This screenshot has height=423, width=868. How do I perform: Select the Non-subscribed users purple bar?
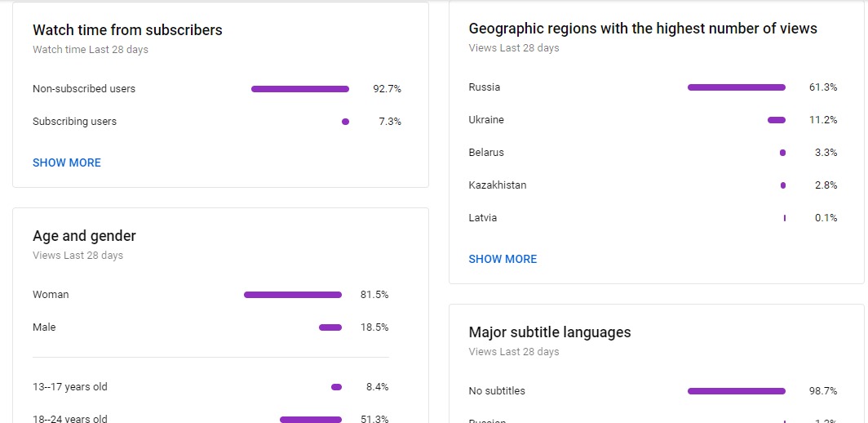pyautogui.click(x=300, y=89)
